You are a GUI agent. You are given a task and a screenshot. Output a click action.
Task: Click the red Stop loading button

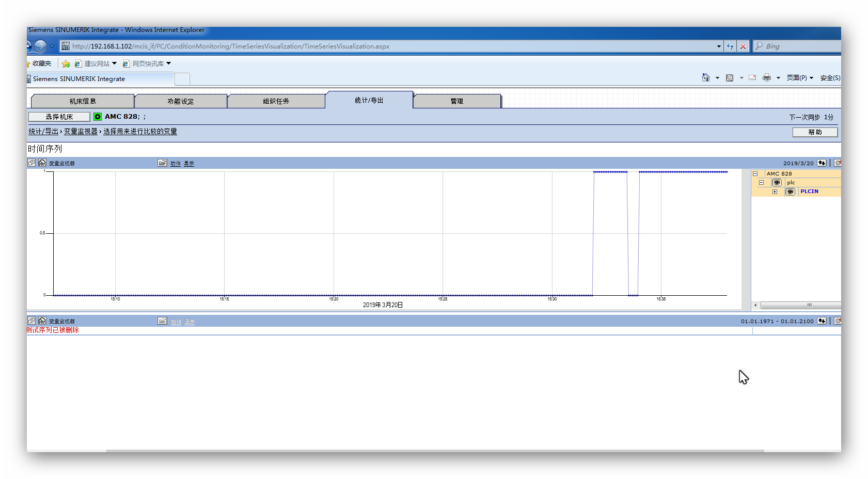click(743, 46)
